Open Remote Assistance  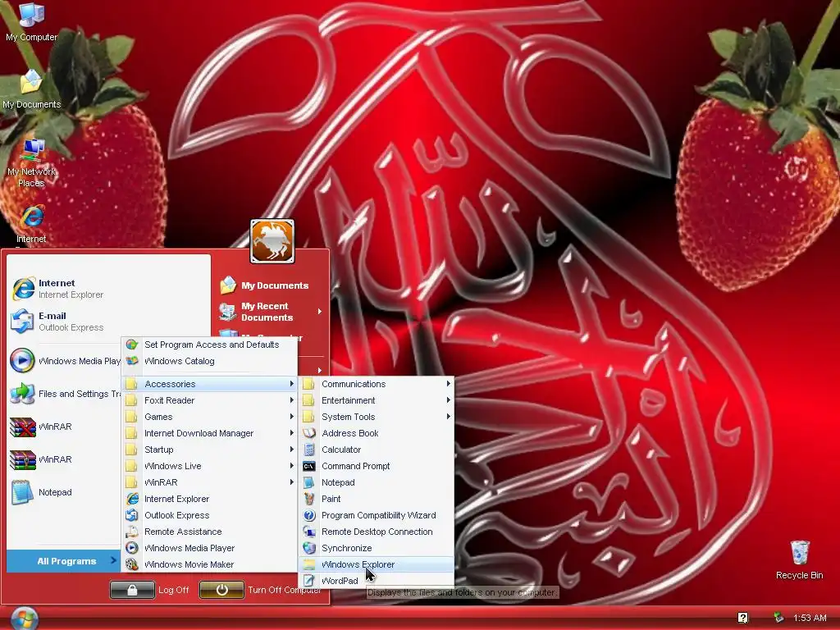(209, 532)
